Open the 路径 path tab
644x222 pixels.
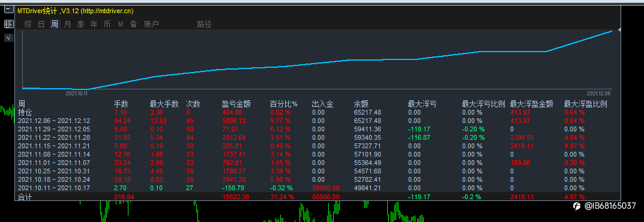click(x=204, y=24)
